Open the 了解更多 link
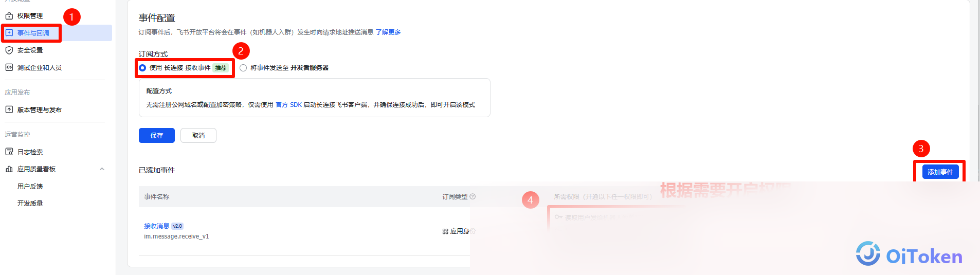Image resolution: width=980 pixels, height=275 pixels. click(x=388, y=32)
